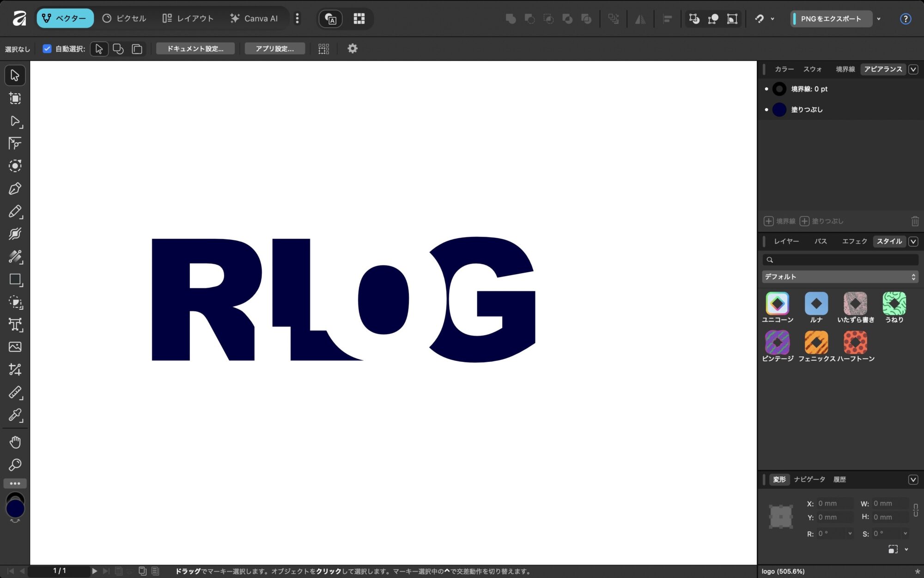Click the gear settings icon in context bar
Viewport: 924px width, 578px height.
(353, 48)
